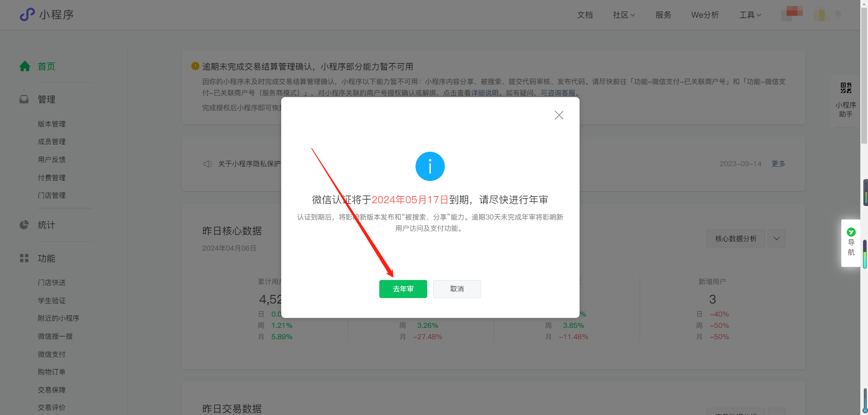
Task: Open dropdown arrow beside 核心数据分析
Action: (776, 238)
